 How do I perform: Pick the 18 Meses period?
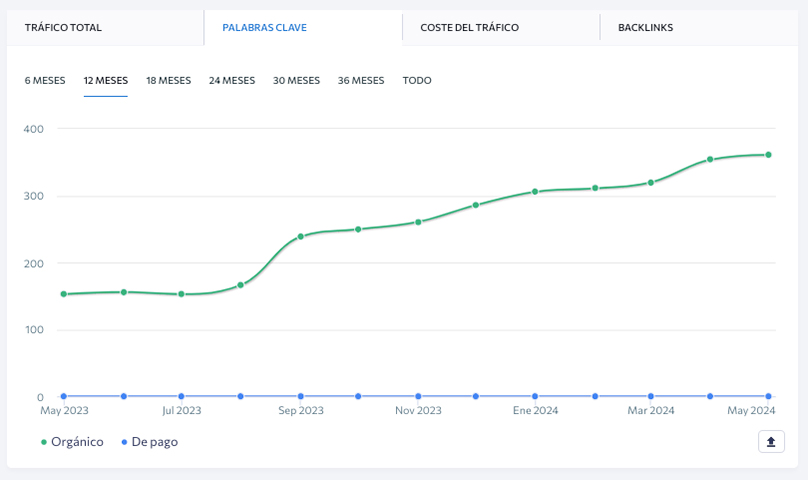169,80
